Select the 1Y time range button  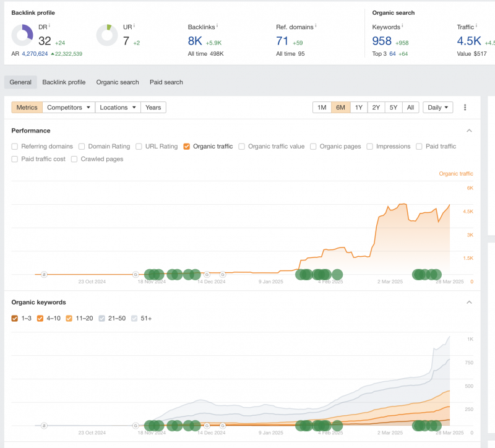(358, 108)
